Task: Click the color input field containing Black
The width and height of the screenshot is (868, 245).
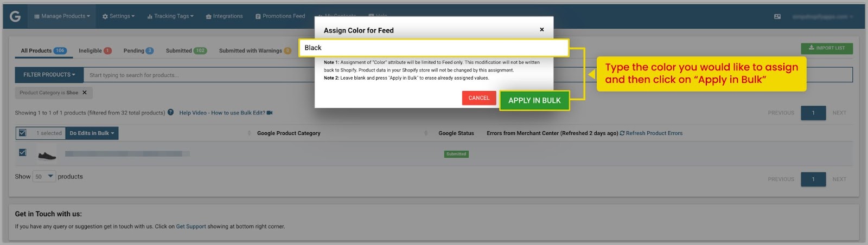Action: [x=433, y=48]
